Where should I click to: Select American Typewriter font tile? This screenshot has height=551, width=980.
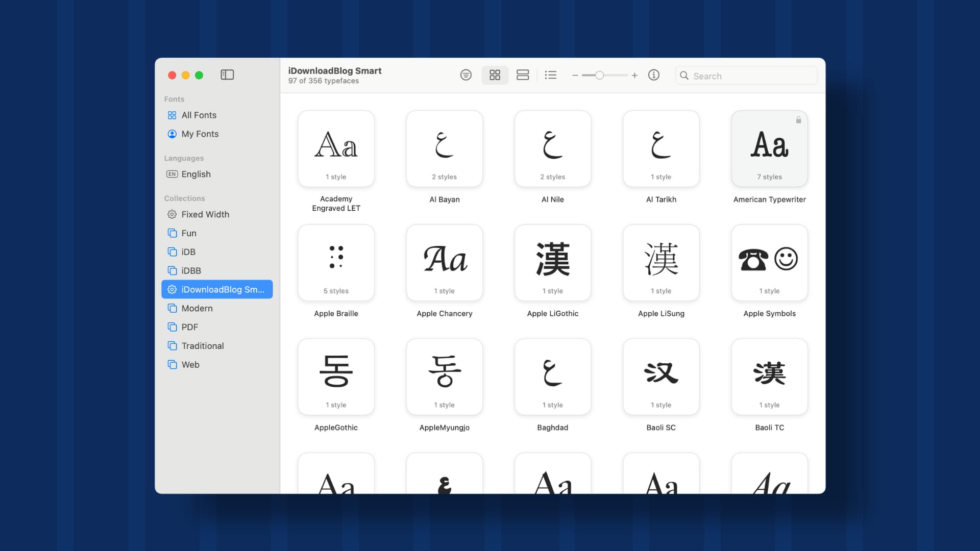769,148
